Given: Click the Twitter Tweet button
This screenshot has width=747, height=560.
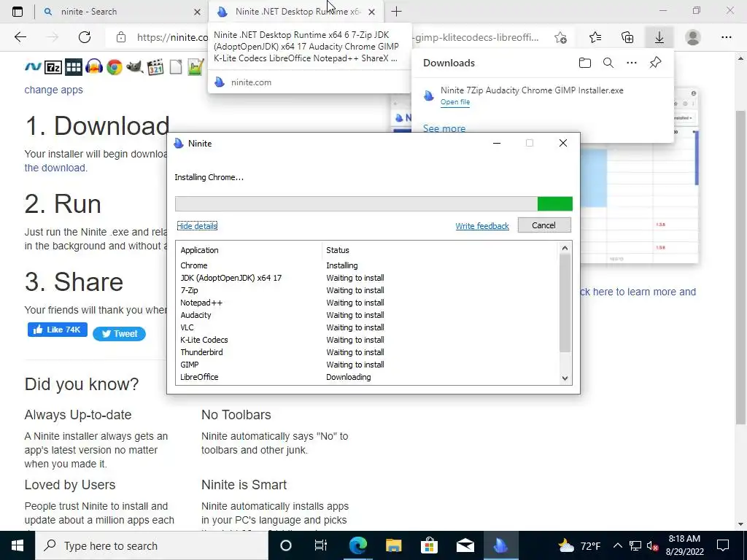Looking at the screenshot, I should (x=119, y=333).
